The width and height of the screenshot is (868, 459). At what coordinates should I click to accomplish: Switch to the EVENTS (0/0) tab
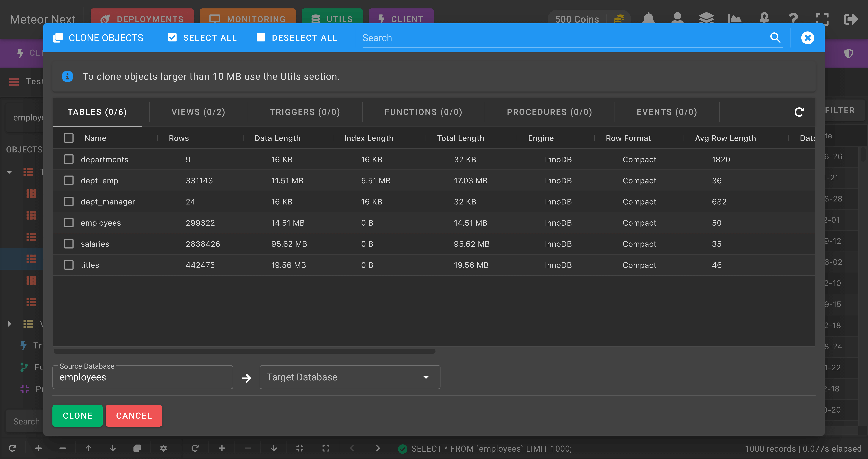tap(667, 112)
